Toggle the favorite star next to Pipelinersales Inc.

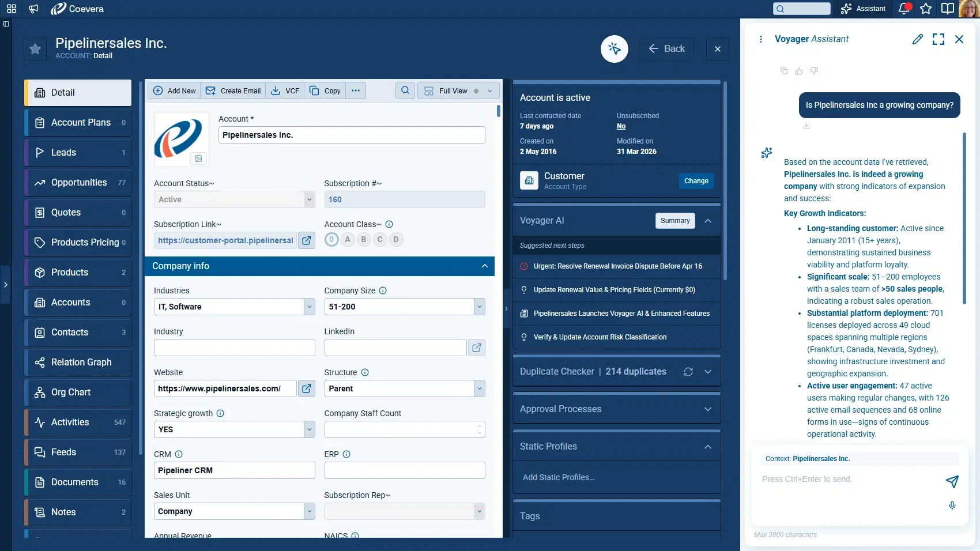[35, 49]
